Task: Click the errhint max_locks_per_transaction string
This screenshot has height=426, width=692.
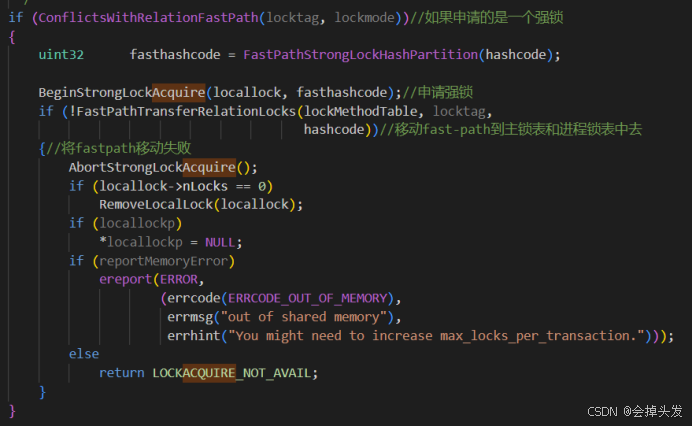Action: [436, 336]
